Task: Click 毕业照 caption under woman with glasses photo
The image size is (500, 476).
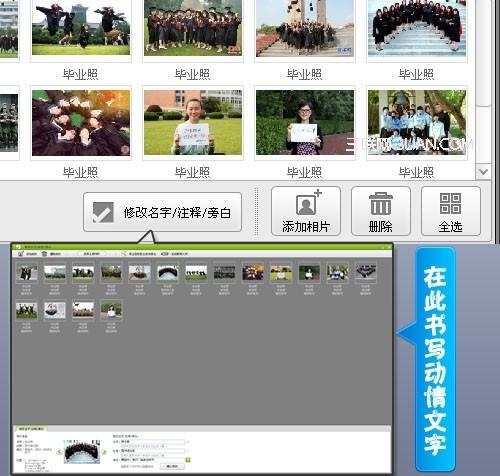Action: [304, 172]
